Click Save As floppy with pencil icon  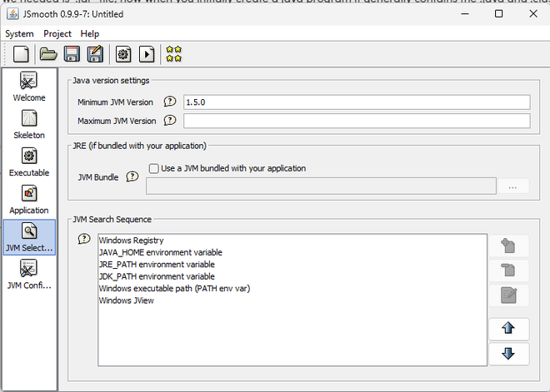click(95, 54)
